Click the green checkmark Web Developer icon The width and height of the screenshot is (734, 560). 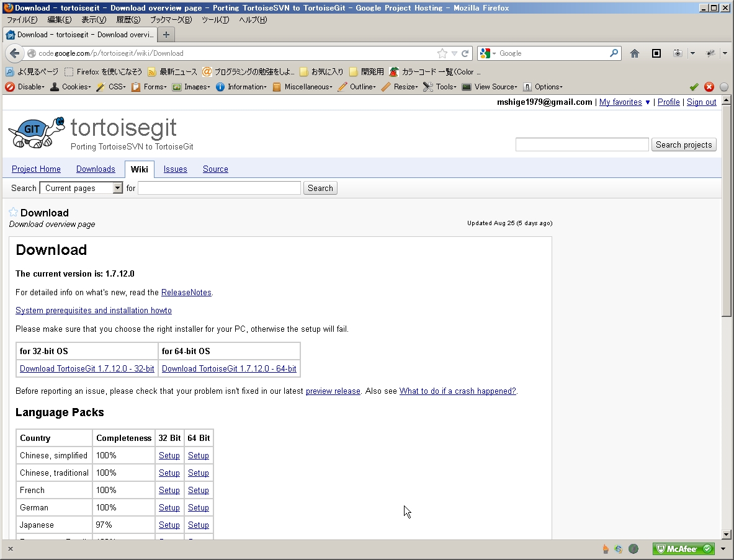pyautogui.click(x=694, y=87)
